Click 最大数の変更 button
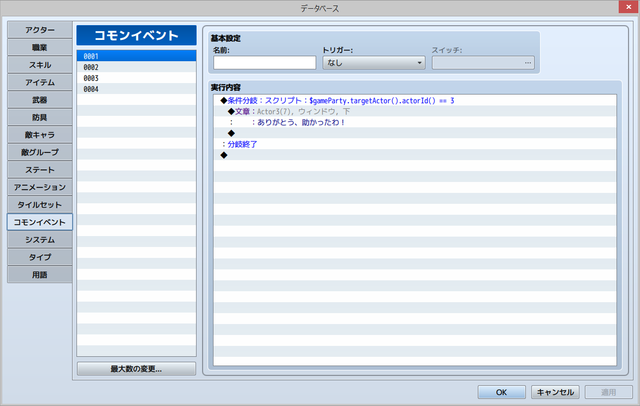 136,369
